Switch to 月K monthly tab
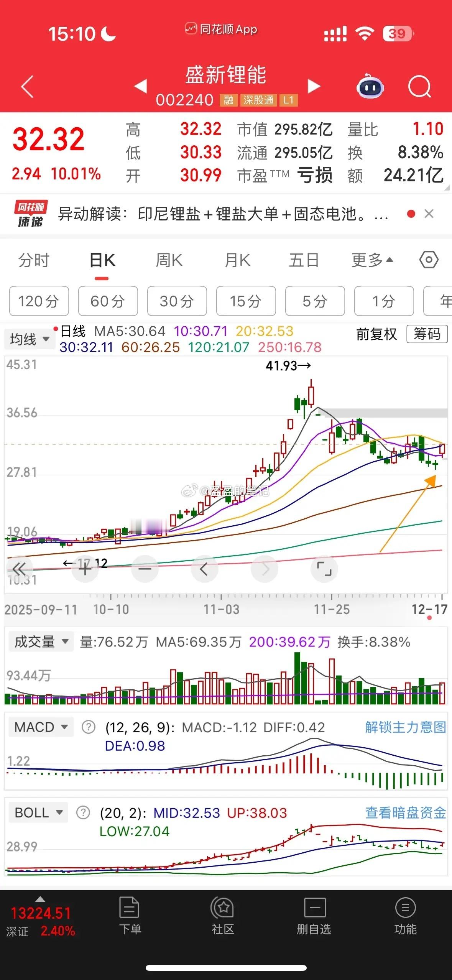 (237, 261)
